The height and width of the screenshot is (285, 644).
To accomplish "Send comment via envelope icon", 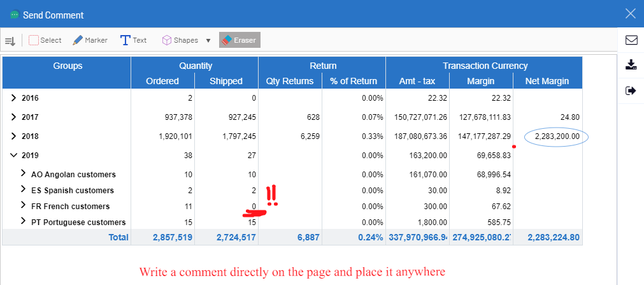I will [631, 40].
